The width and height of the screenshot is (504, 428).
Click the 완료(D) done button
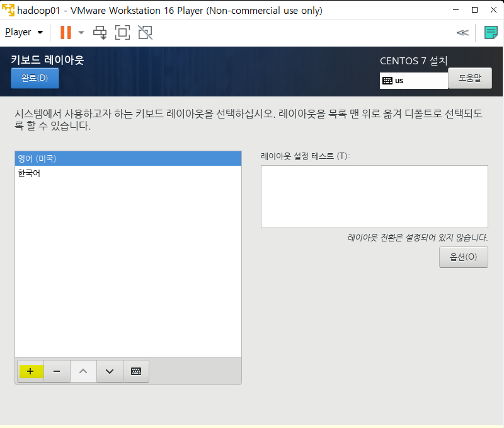35,78
